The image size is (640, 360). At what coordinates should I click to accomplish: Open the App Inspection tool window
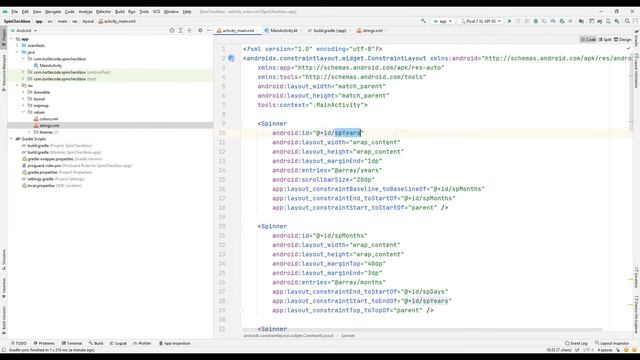pos(174,343)
